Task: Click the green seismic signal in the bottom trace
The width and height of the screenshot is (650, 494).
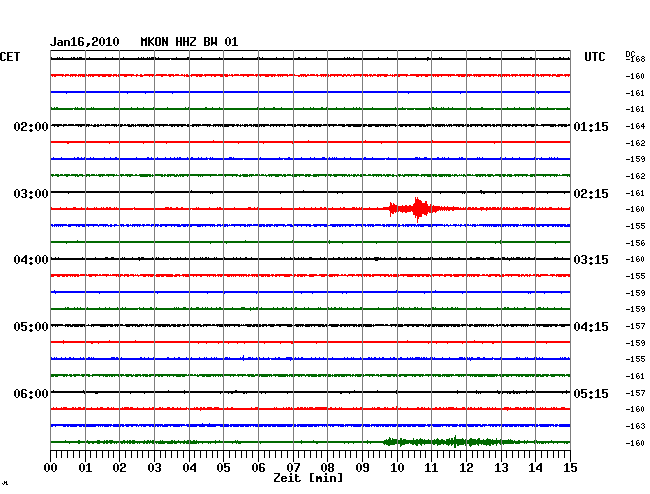Action: point(452,442)
